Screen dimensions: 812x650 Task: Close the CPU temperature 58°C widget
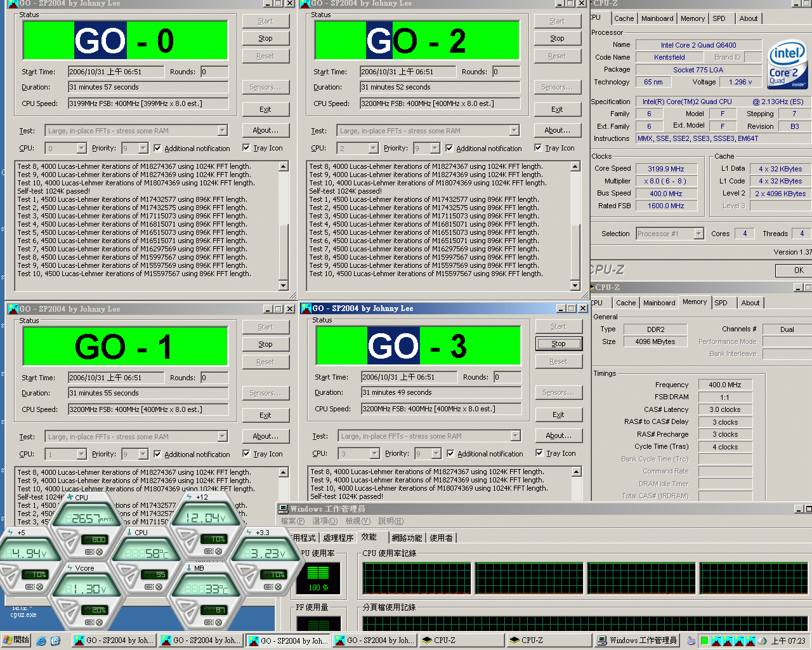pos(159,587)
